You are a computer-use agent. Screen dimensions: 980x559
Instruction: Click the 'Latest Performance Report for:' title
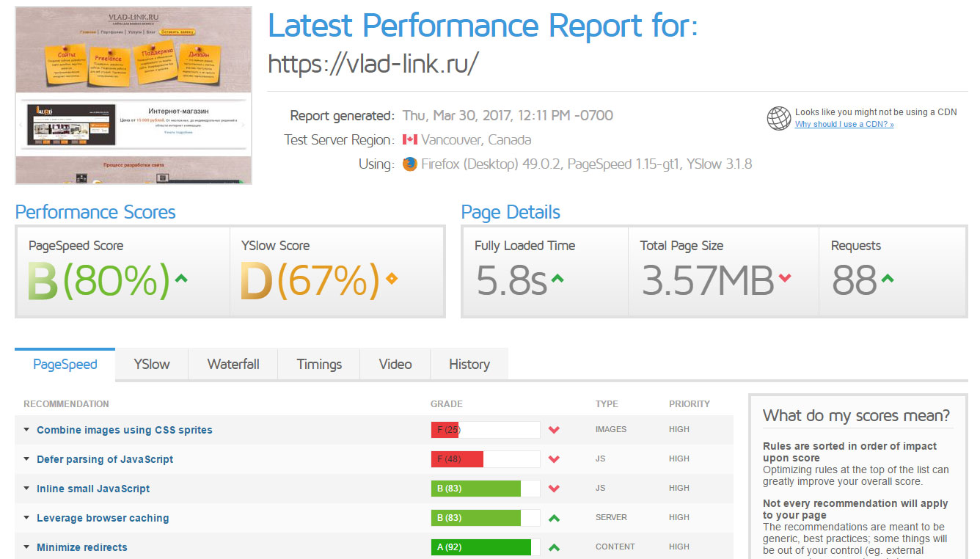point(483,26)
